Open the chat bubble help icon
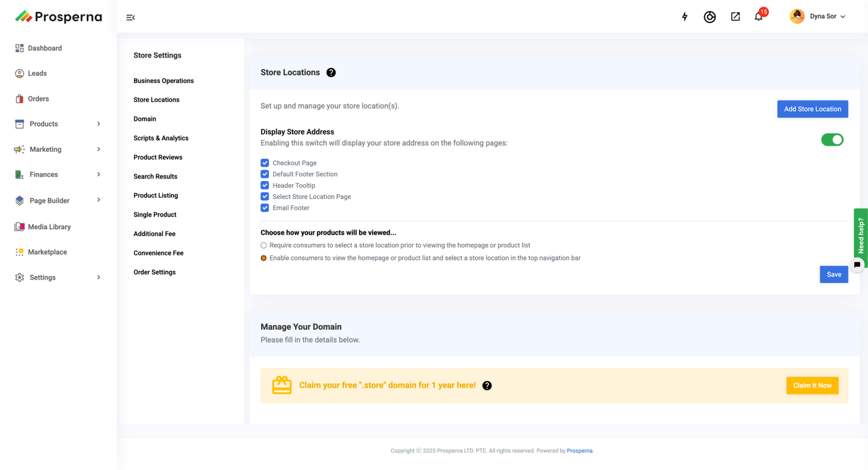Viewport: 868px width, 470px height. 857,265
